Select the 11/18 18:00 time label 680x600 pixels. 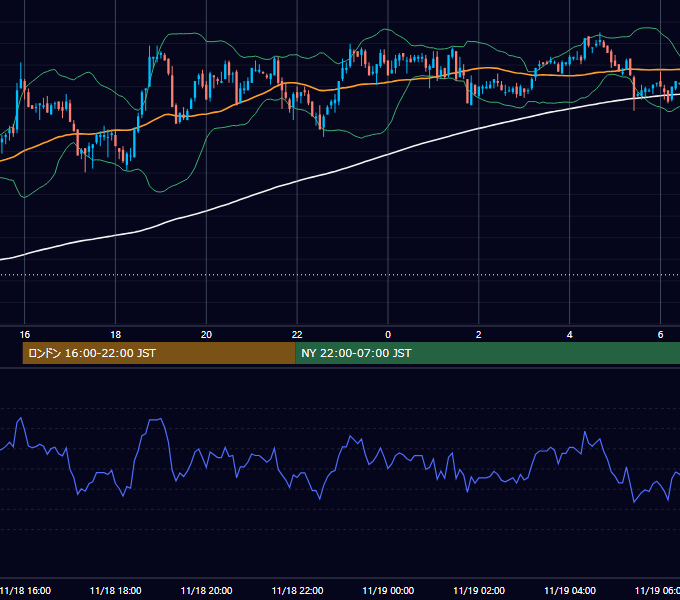point(115,590)
